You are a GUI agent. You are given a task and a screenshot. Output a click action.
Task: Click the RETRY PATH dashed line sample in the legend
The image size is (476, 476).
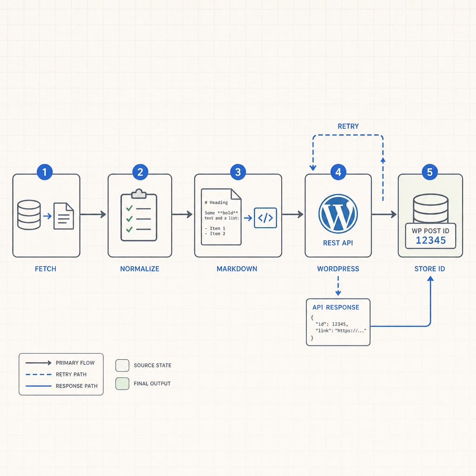click(39, 375)
